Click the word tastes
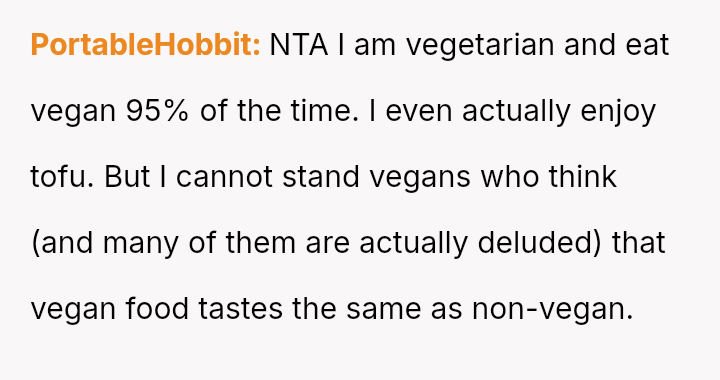 pos(240,309)
